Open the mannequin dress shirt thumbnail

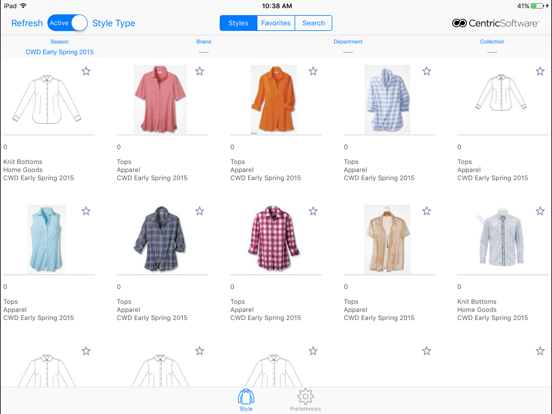[501, 238]
